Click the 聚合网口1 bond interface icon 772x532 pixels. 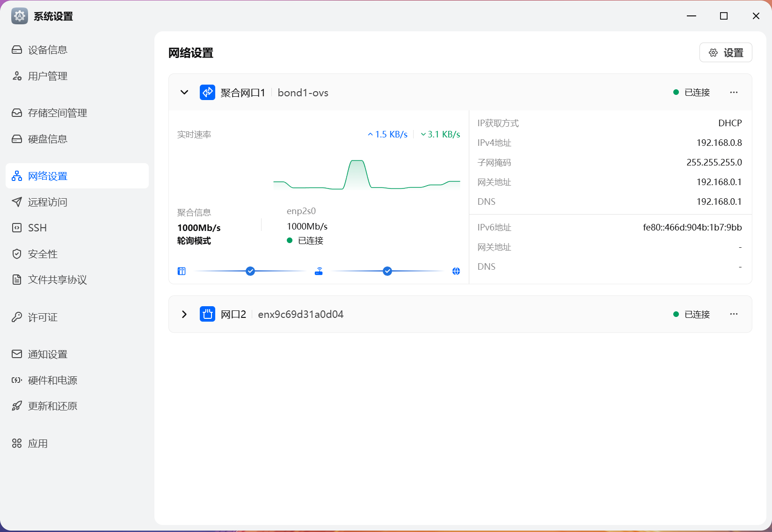[207, 93]
